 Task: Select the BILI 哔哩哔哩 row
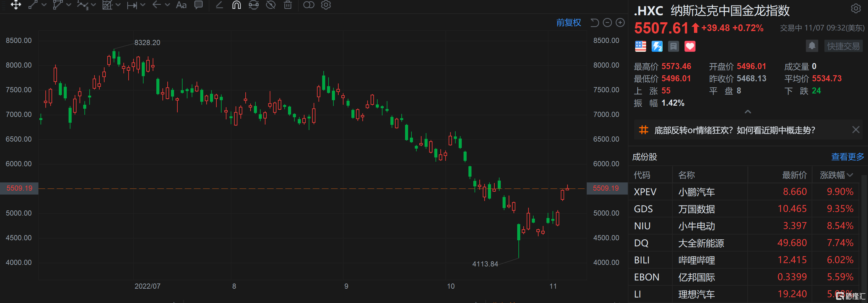[x=744, y=260]
